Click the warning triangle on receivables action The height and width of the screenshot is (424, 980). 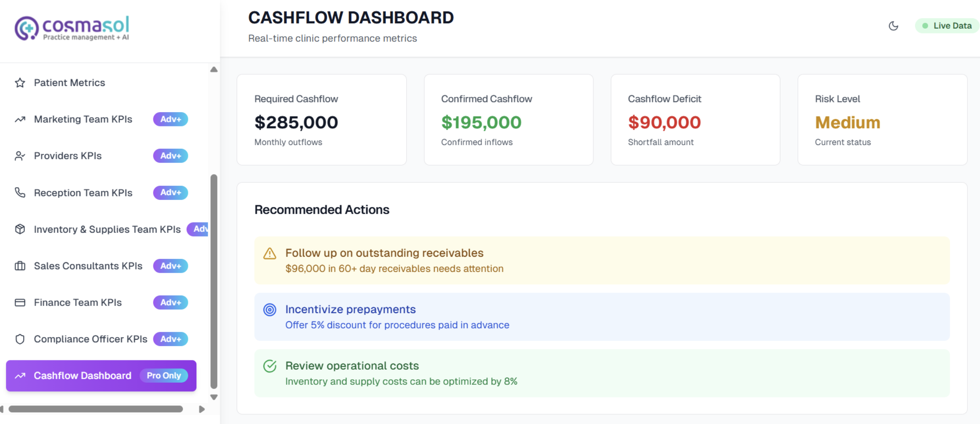coord(270,254)
